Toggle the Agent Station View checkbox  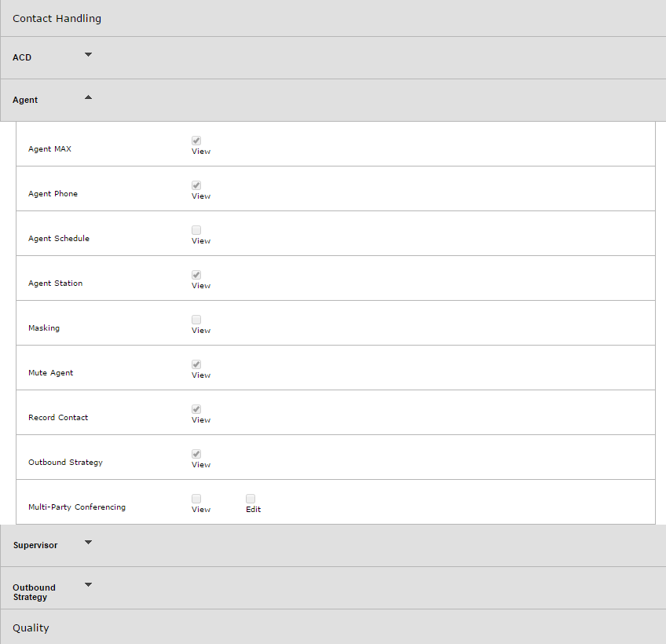(196, 275)
